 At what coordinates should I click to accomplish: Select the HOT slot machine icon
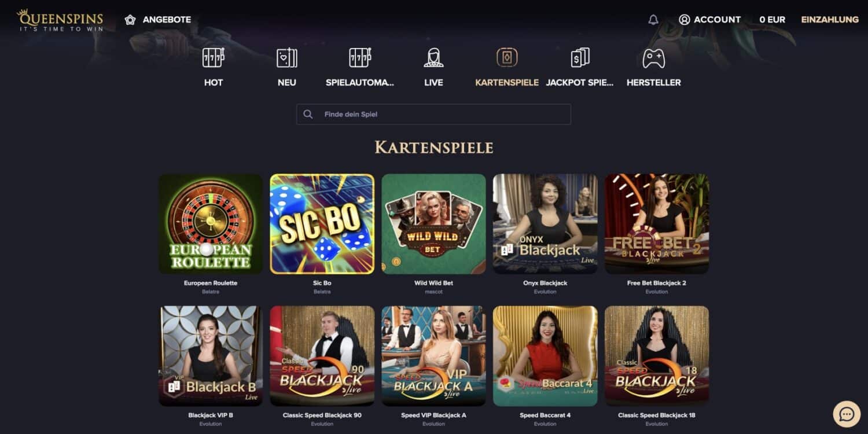(213, 57)
